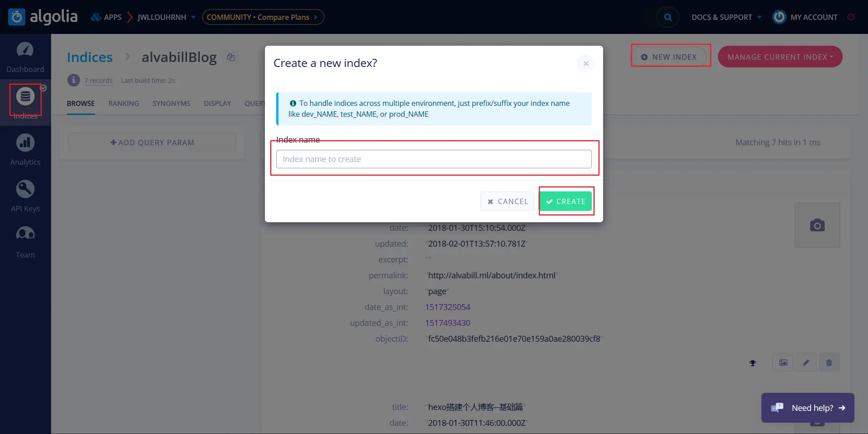Click the Last build time: 2s text

pyautogui.click(x=148, y=81)
